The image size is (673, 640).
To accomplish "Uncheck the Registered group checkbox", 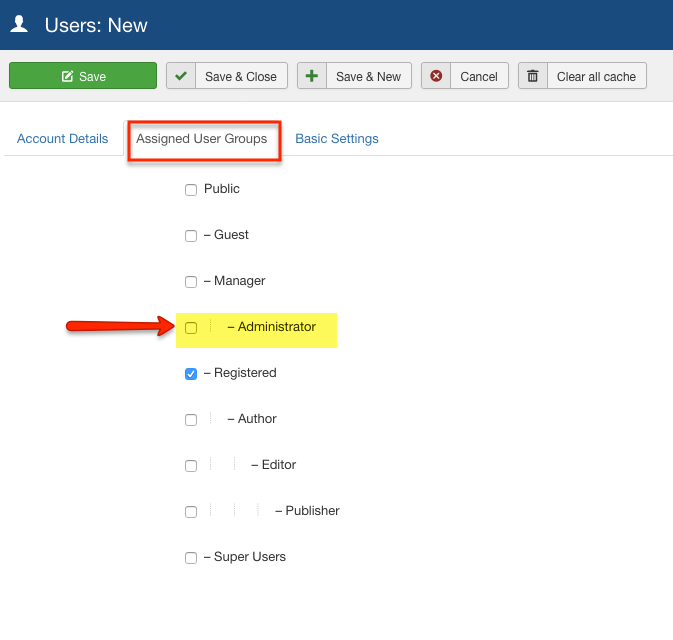I will 191,373.
